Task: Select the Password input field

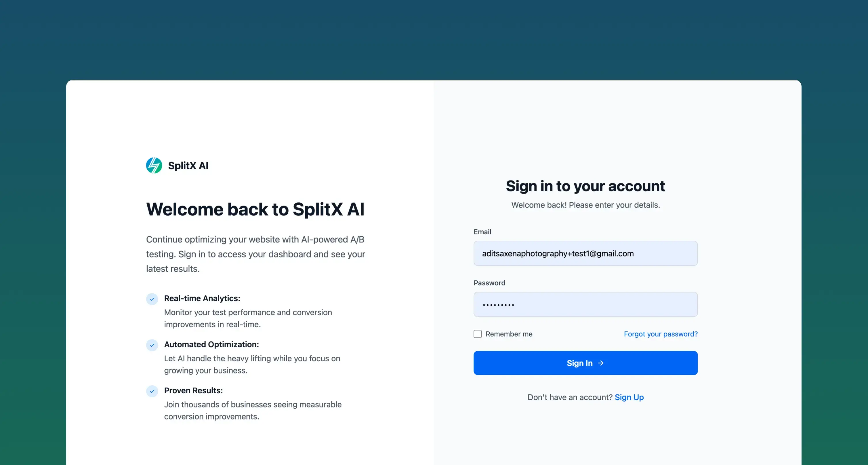Action: (x=585, y=305)
